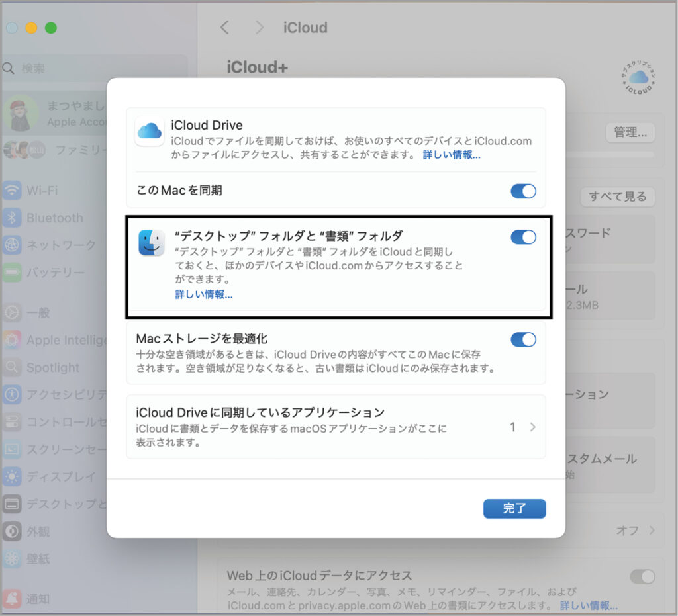678x616 pixels.
Task: Select バッテリー in the settings sidebar
Action: [x=54, y=272]
